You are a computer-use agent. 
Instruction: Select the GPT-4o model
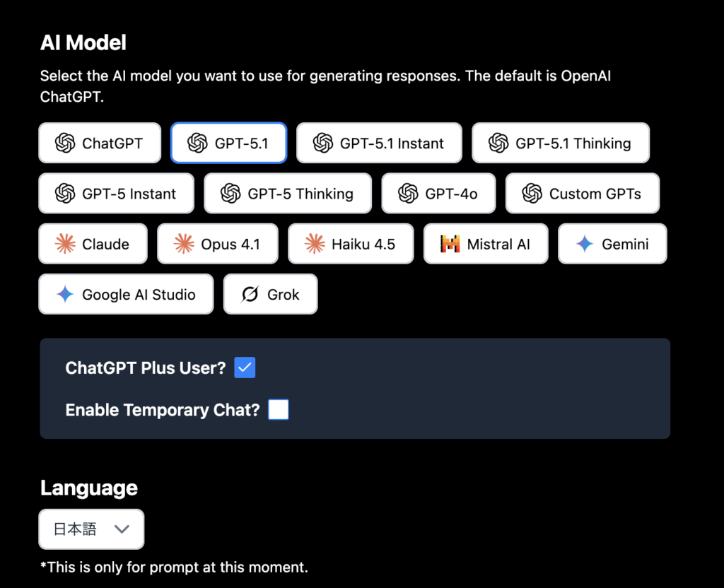click(438, 194)
